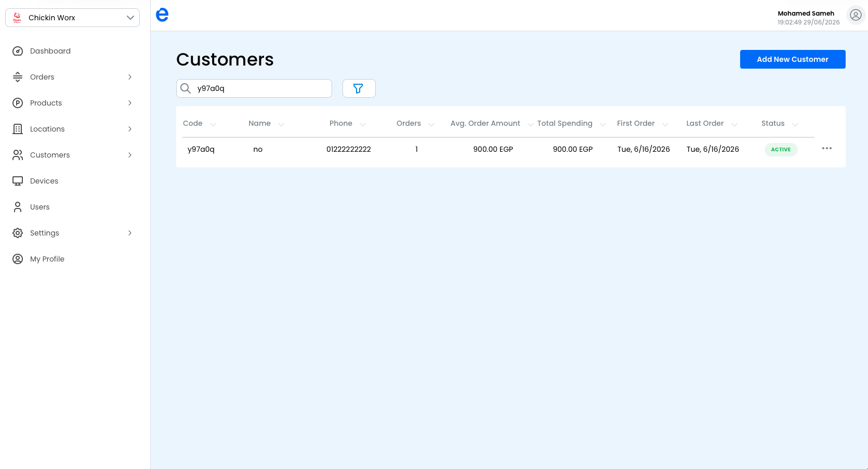
Task: Sort by Avg. Order Amount arrow
Action: pos(530,124)
